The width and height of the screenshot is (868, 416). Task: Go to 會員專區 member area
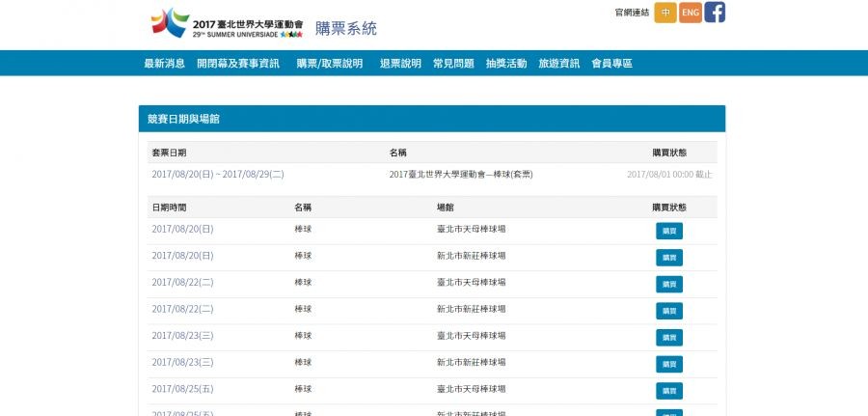tap(611, 64)
